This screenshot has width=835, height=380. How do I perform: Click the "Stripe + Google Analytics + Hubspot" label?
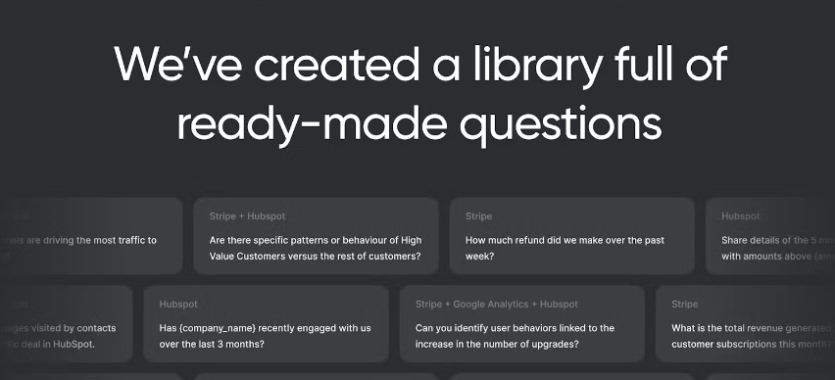(x=496, y=304)
